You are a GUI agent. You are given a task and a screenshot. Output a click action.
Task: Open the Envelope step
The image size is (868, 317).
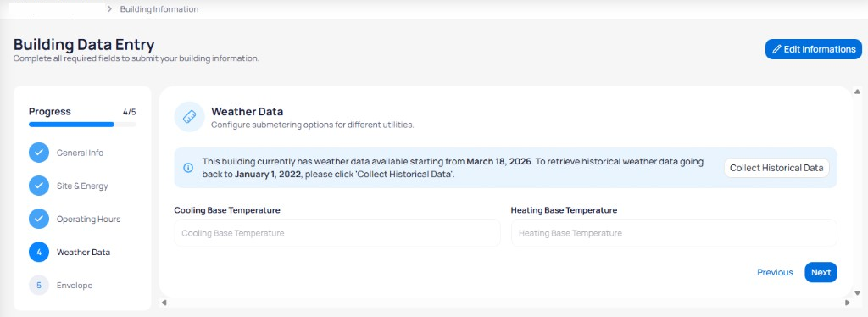75,286
